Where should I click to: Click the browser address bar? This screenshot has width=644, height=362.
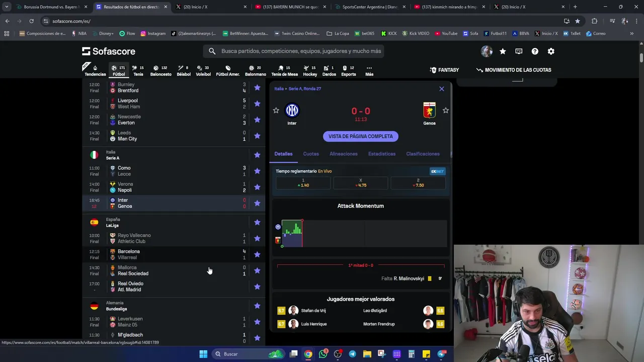point(302,21)
